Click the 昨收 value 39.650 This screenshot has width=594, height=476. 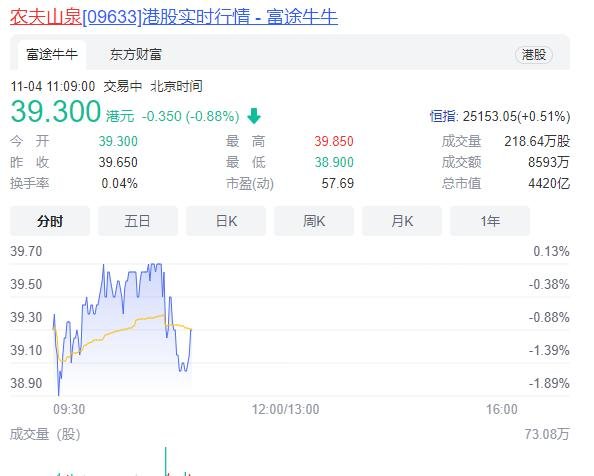click(x=118, y=162)
